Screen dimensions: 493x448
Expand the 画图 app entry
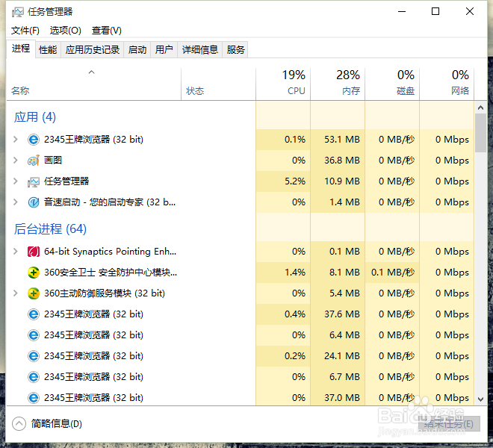[15, 161]
